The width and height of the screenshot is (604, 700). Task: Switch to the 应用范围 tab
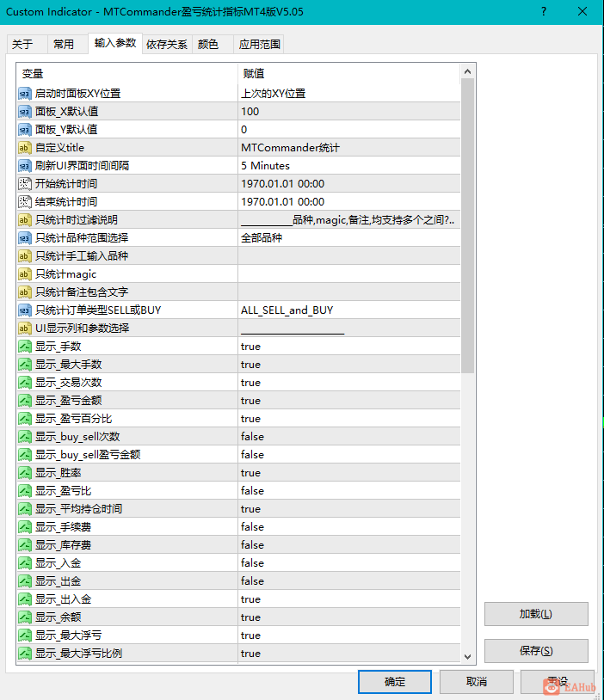pos(259,44)
